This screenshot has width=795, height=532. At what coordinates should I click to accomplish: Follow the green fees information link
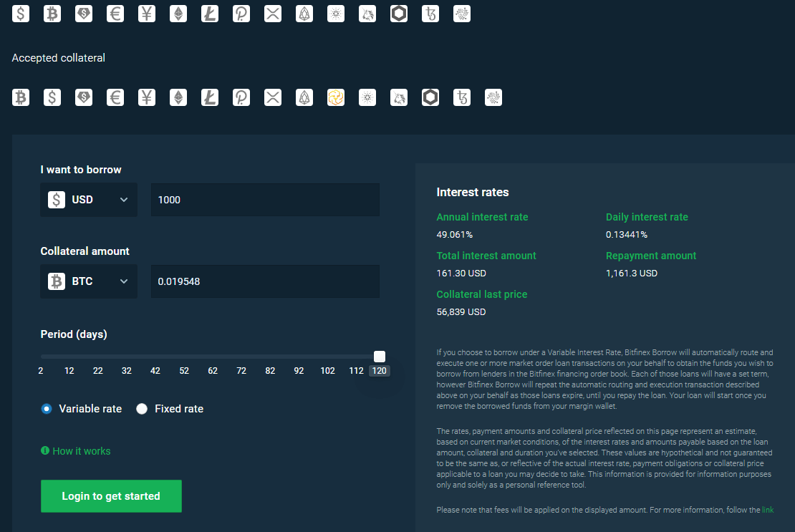[768, 510]
